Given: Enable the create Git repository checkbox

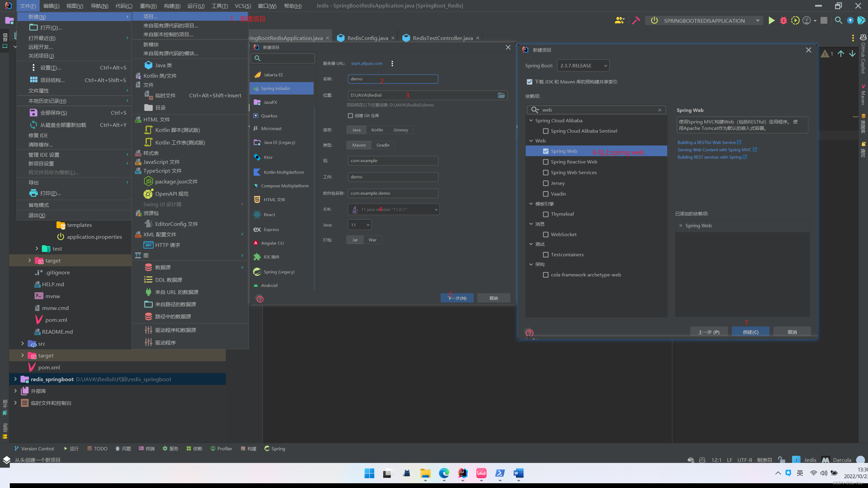Looking at the screenshot, I should pyautogui.click(x=351, y=116).
